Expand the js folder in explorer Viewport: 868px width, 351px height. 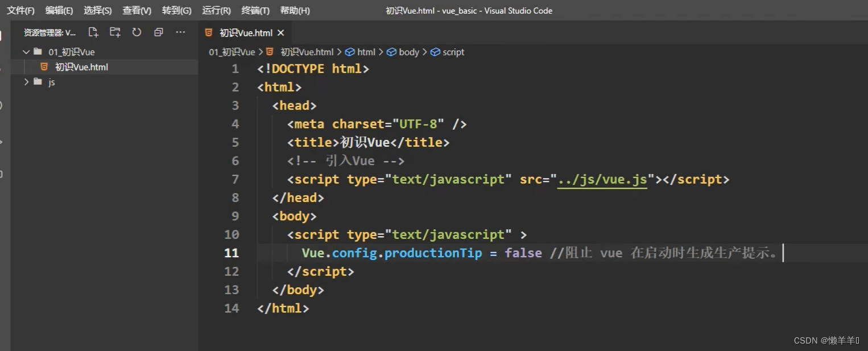(x=26, y=82)
